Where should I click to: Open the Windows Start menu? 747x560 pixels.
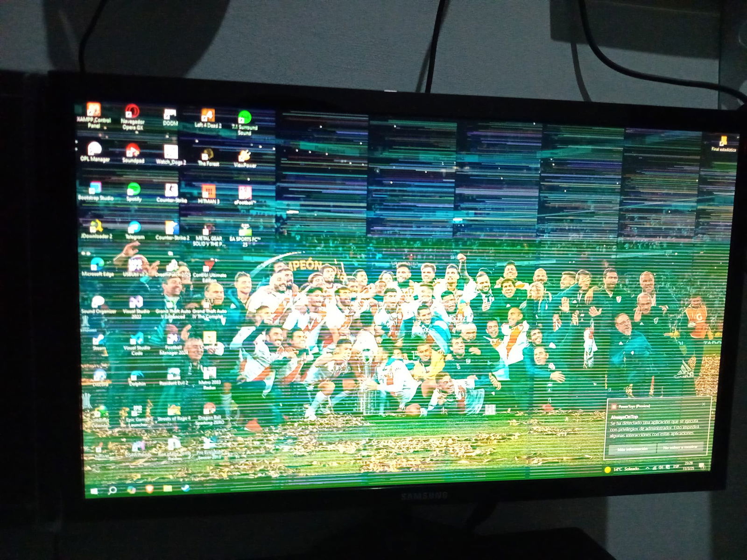click(94, 491)
